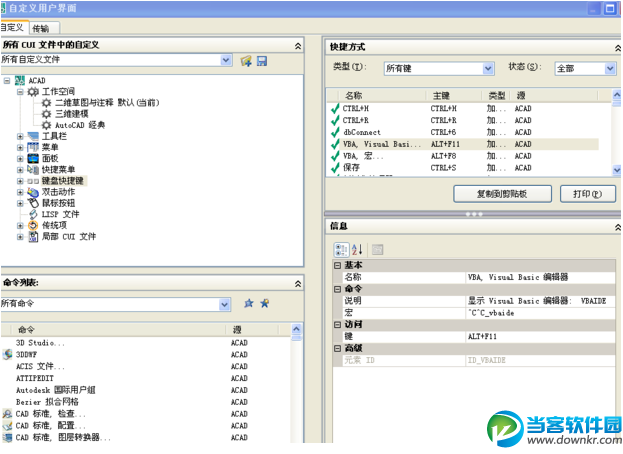Click the command list scroll-up arrow
The image size is (623, 454).
point(296,329)
